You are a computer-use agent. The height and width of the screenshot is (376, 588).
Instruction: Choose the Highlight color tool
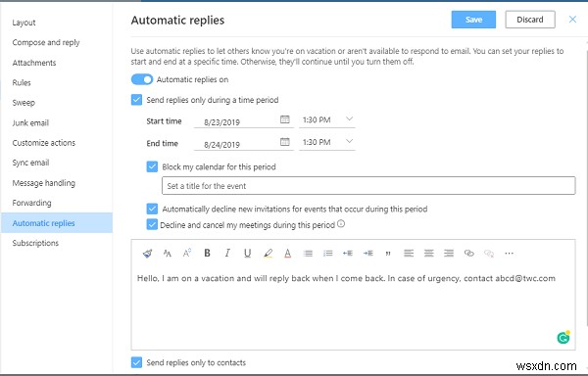pyautogui.click(x=268, y=254)
